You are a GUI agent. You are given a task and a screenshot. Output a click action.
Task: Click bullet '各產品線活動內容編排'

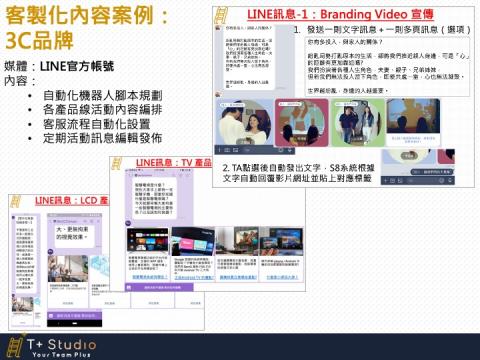coord(102,110)
